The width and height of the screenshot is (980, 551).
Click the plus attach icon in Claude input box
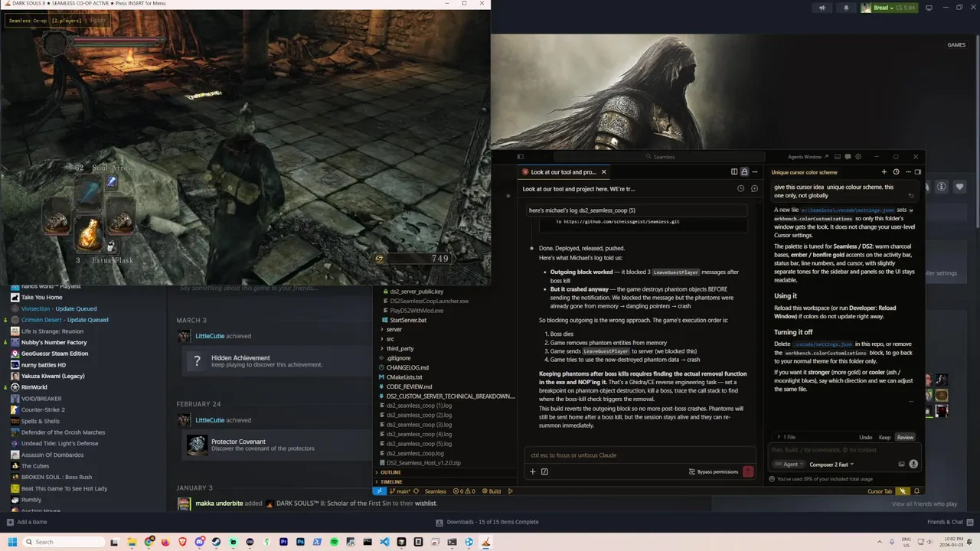533,471
